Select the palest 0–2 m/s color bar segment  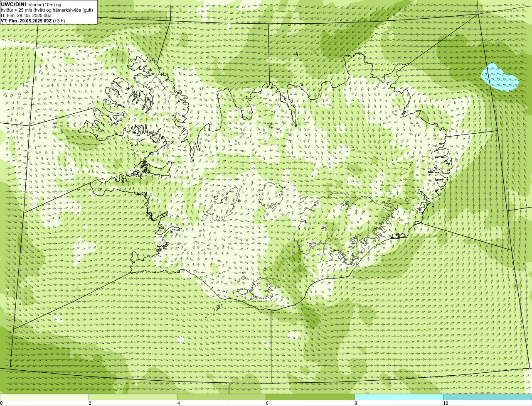point(44,397)
